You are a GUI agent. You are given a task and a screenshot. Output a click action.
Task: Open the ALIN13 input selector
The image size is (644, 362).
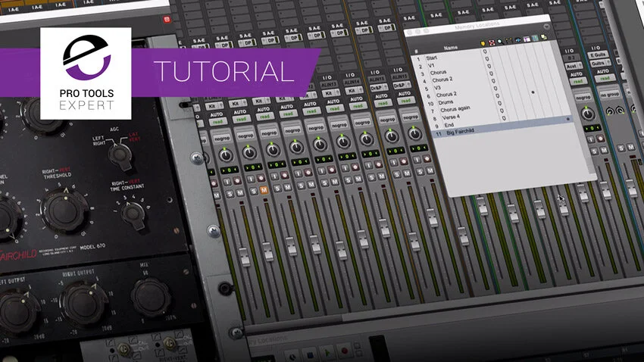click(x=330, y=85)
